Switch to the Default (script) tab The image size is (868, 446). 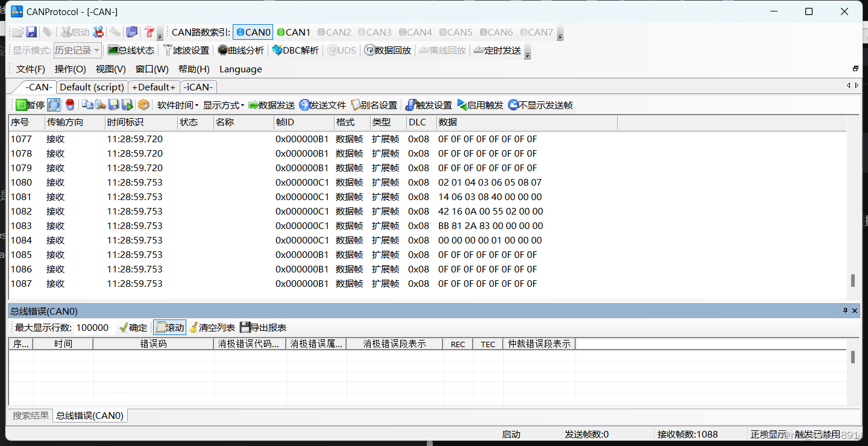(x=92, y=87)
